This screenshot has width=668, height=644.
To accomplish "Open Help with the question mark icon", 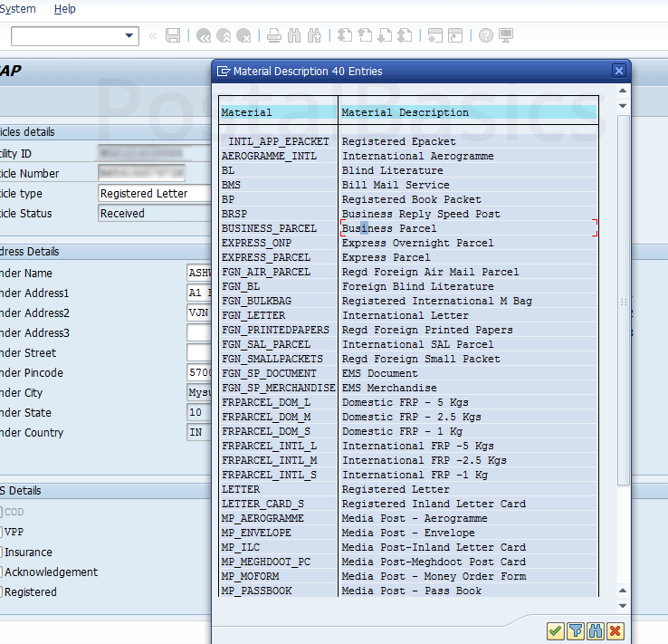I will (x=486, y=35).
